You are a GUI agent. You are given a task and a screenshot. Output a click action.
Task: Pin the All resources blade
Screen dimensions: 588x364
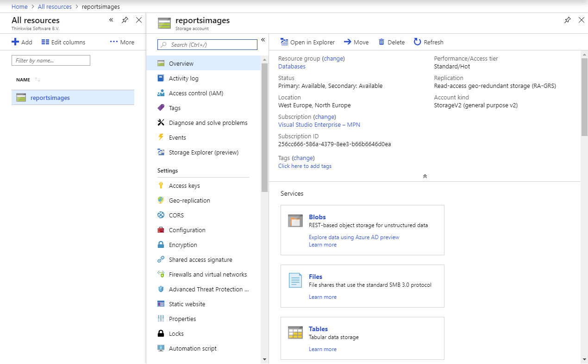pyautogui.click(x=125, y=20)
